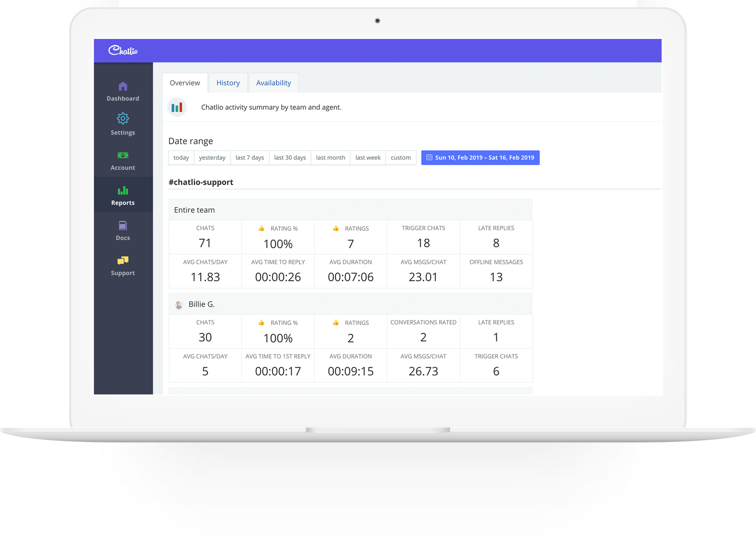Select the today date filter
Viewport: 756px width, 556px height.
pyautogui.click(x=180, y=157)
